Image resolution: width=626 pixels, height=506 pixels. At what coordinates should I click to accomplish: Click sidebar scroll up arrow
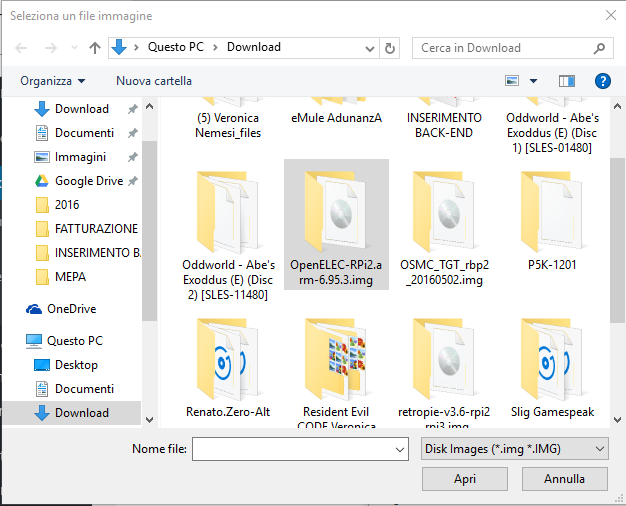coord(150,106)
